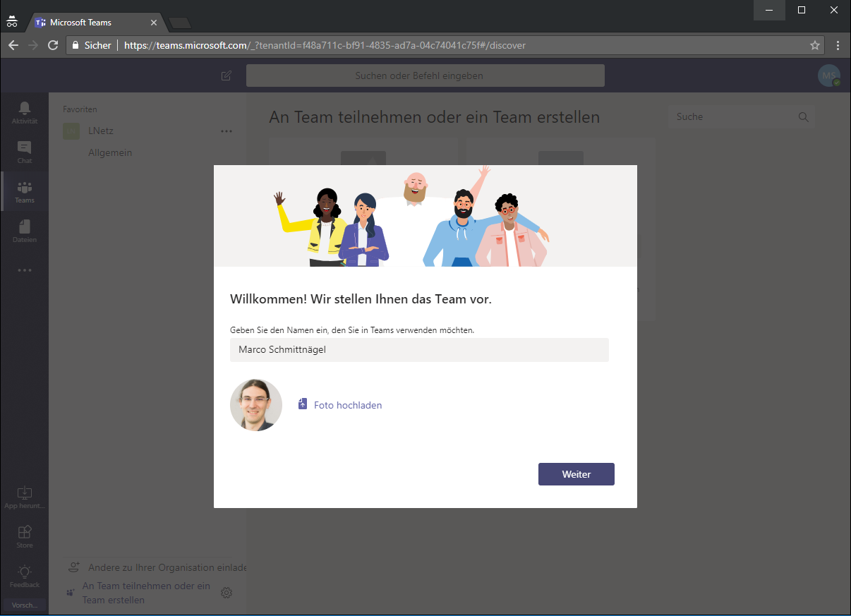The height and width of the screenshot is (616, 851).
Task: Click the Foto hochladen link
Action: pos(348,405)
